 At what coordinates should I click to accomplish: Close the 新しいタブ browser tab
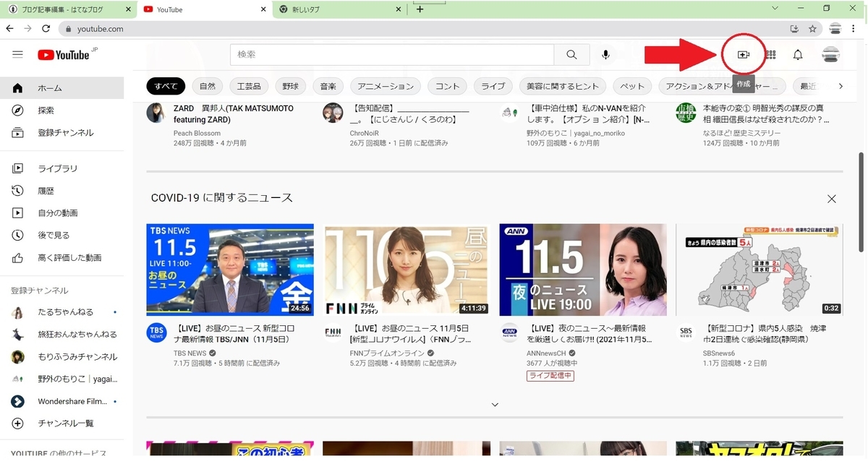click(398, 9)
